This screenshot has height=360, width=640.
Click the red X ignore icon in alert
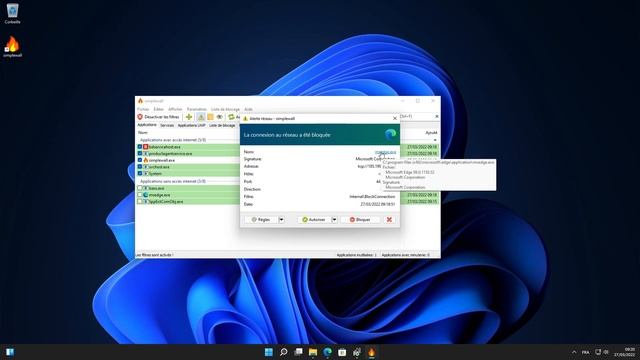tap(389, 220)
